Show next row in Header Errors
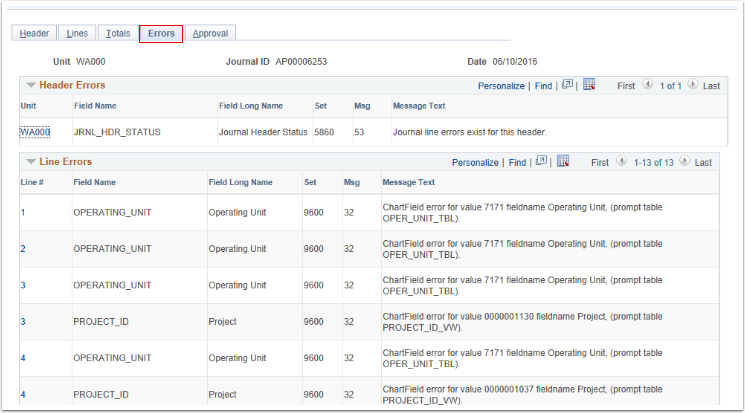 693,85
